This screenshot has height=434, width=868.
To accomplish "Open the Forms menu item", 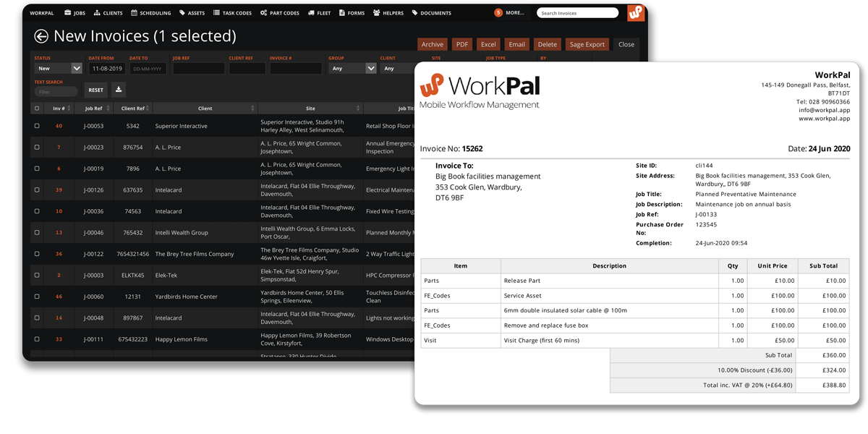I will point(352,13).
